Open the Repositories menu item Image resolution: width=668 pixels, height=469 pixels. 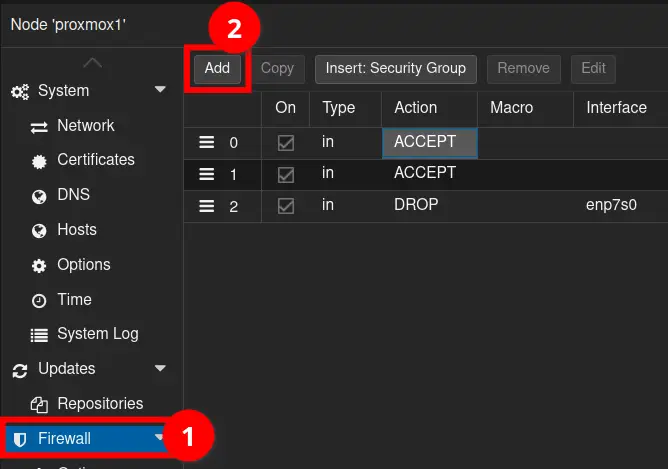pos(92,404)
